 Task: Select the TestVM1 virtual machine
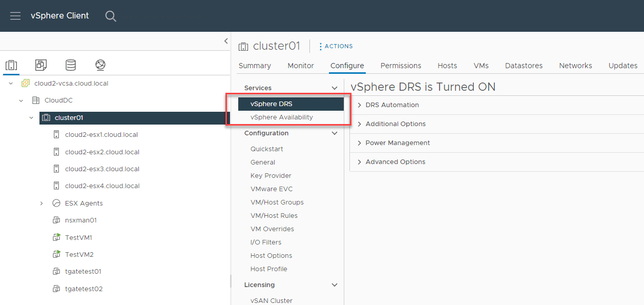click(x=78, y=237)
